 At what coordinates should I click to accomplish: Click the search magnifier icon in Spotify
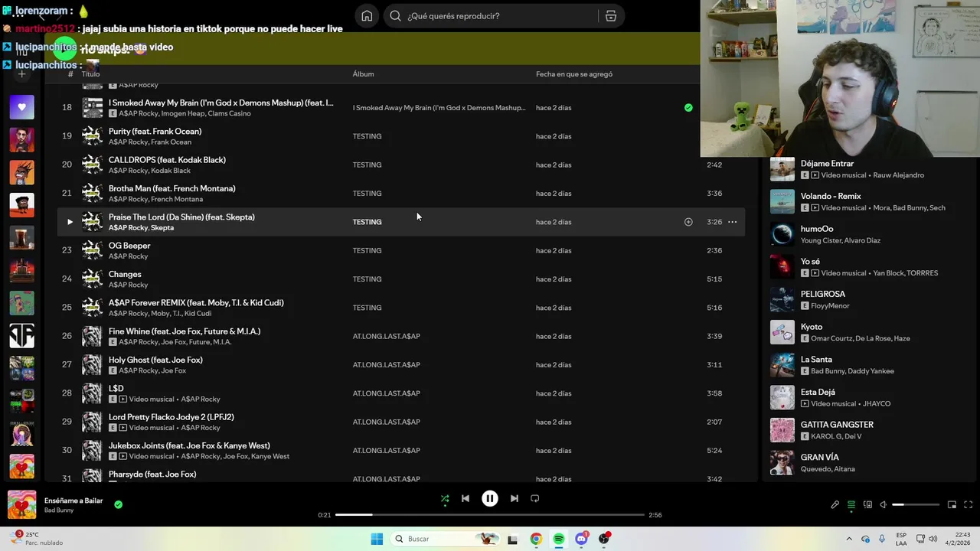point(395,16)
